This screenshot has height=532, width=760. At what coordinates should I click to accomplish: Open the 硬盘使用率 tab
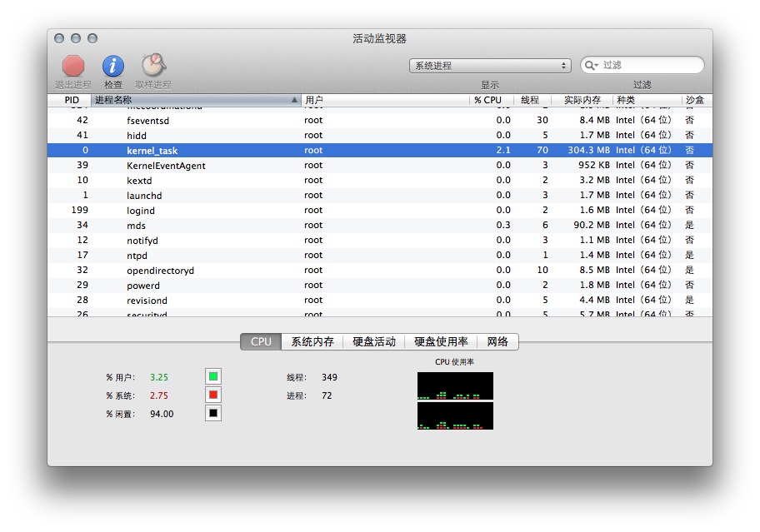pyautogui.click(x=441, y=341)
